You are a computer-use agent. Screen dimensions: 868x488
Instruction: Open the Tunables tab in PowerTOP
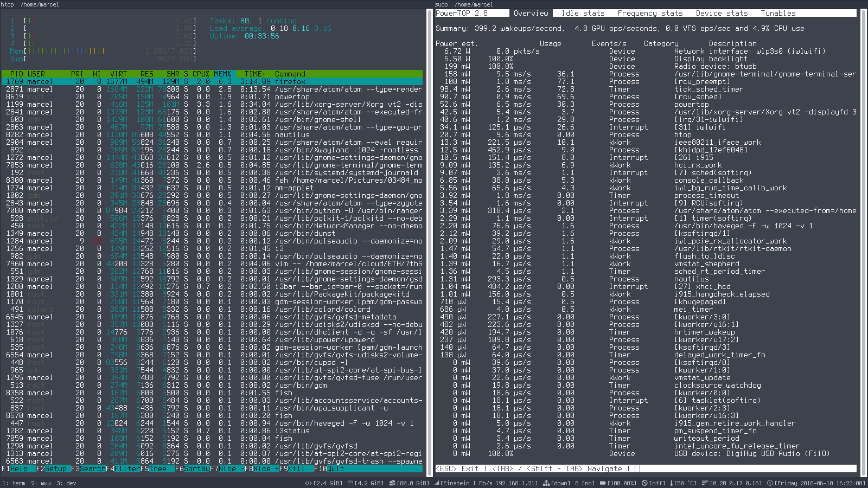click(778, 13)
